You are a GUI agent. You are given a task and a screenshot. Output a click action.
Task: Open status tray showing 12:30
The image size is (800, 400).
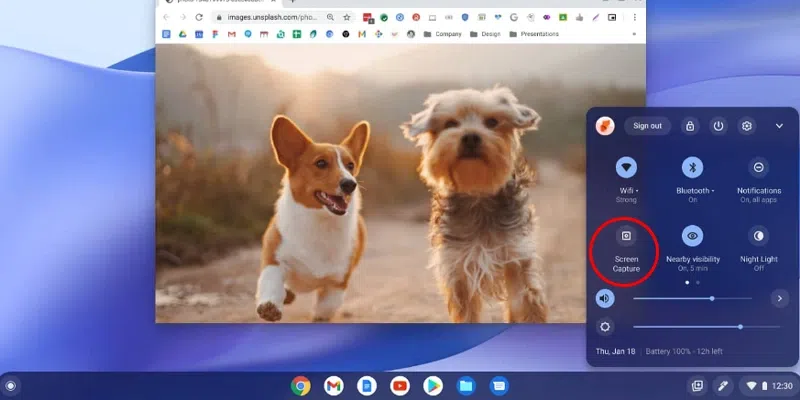[x=769, y=386]
